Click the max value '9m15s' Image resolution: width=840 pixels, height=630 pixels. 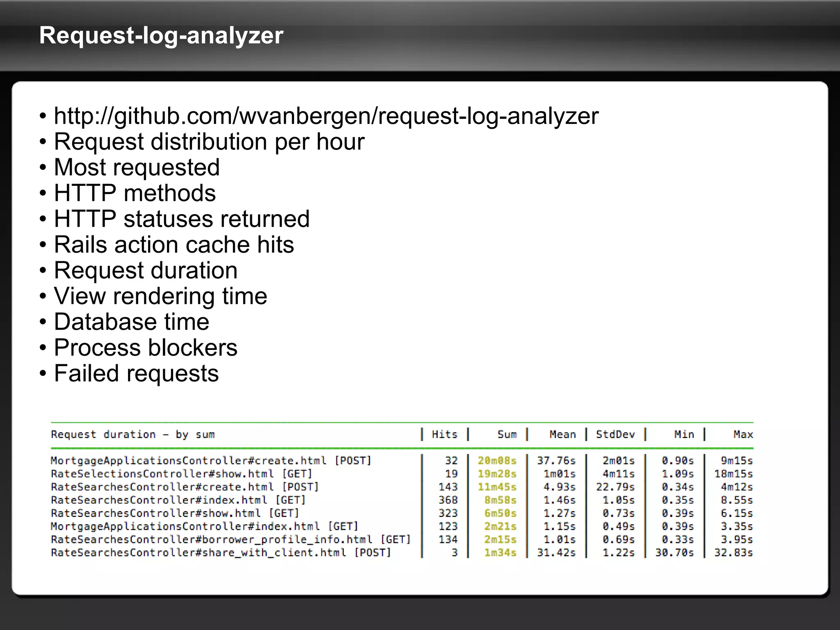pos(737,461)
